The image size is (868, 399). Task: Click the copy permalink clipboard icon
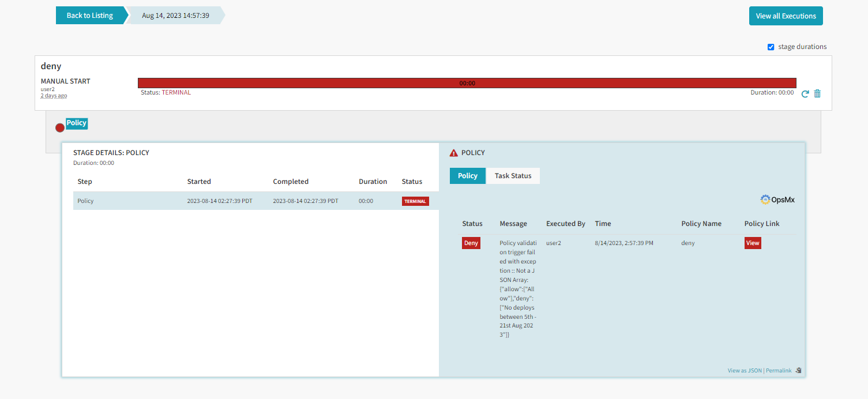click(x=798, y=370)
